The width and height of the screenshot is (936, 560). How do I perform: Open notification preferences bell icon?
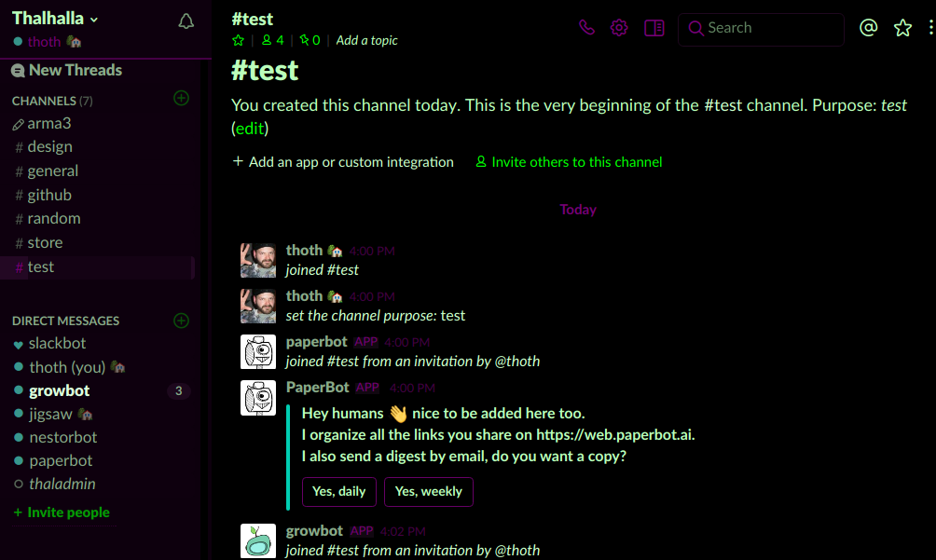[186, 21]
